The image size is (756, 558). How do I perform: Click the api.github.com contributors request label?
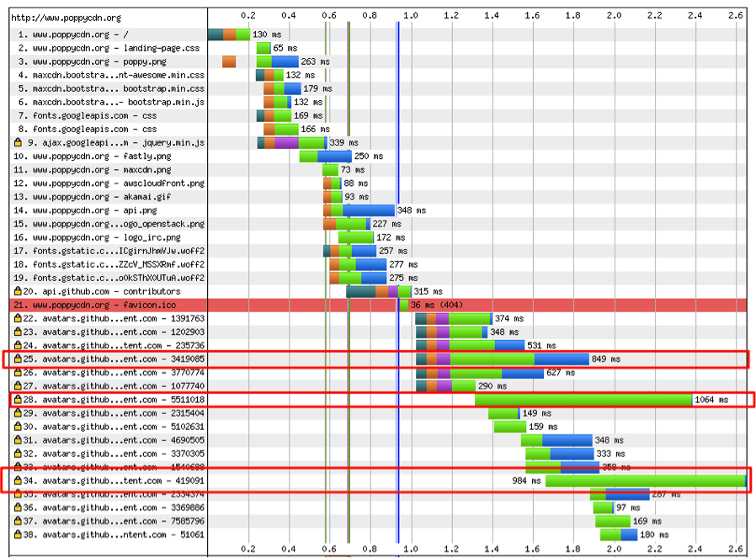102,291
